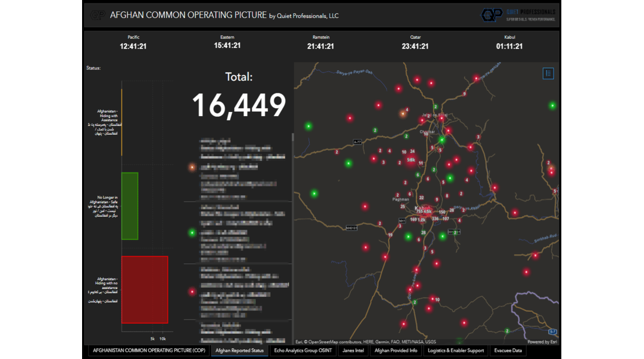Click the 1.2k cluster marker
This screenshot has height=359, width=644.
422,220
